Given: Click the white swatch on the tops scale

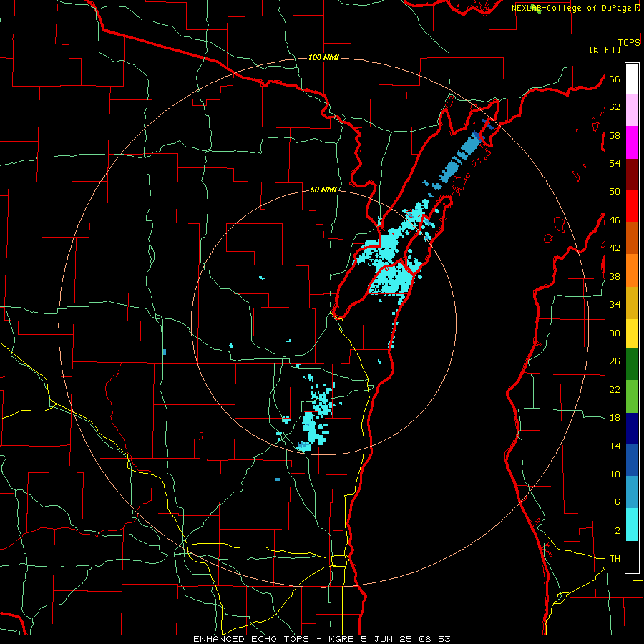Looking at the screenshot, I should (x=632, y=79).
